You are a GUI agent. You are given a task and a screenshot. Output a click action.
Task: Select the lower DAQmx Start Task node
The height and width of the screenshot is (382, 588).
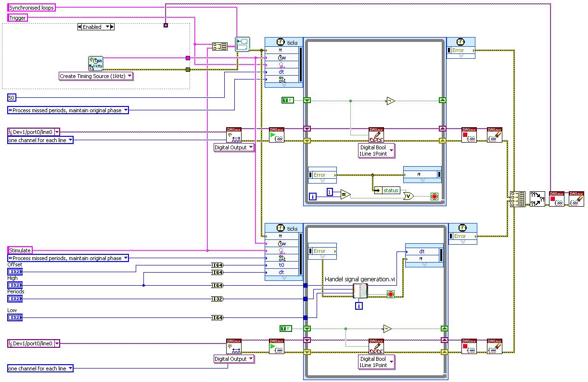pyautogui.click(x=277, y=346)
